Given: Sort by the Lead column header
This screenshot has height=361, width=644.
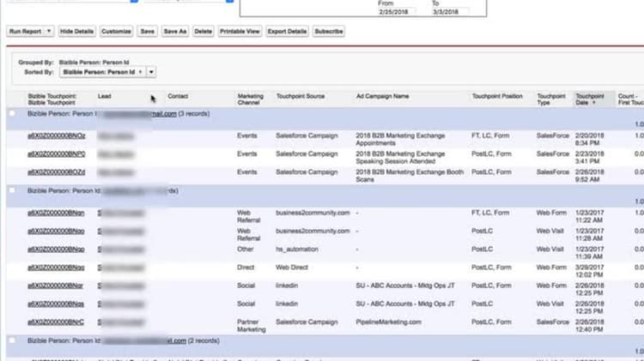Looking at the screenshot, I should [104, 96].
